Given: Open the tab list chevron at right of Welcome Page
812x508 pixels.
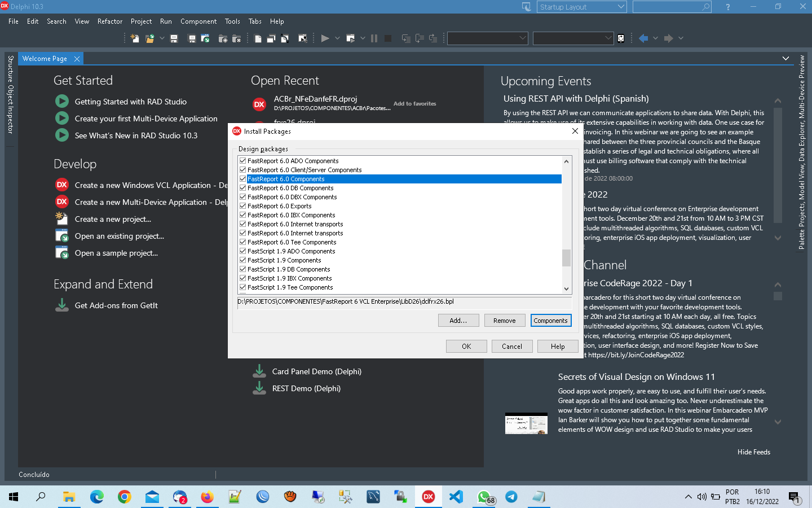Looking at the screenshot, I should (785, 59).
